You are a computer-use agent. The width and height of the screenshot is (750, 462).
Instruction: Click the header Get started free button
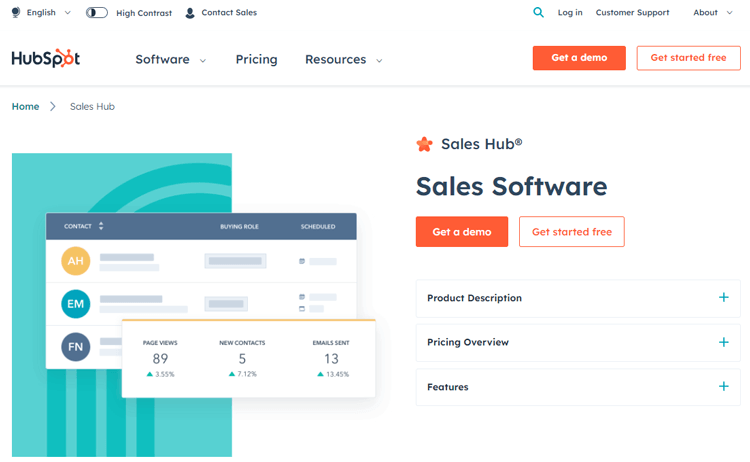[688, 58]
